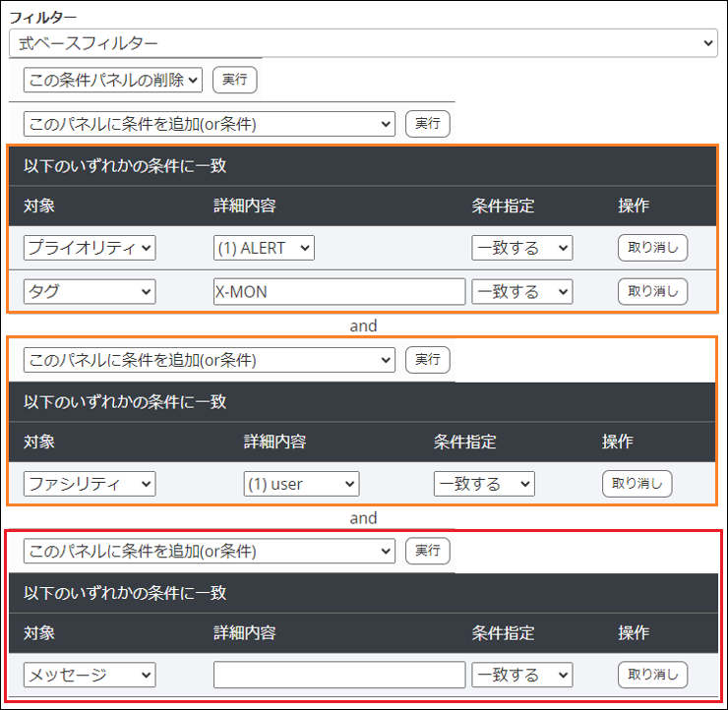Expand the この条件パネルの削除 dropdown
This screenshot has height=710, width=728.
coord(112,80)
